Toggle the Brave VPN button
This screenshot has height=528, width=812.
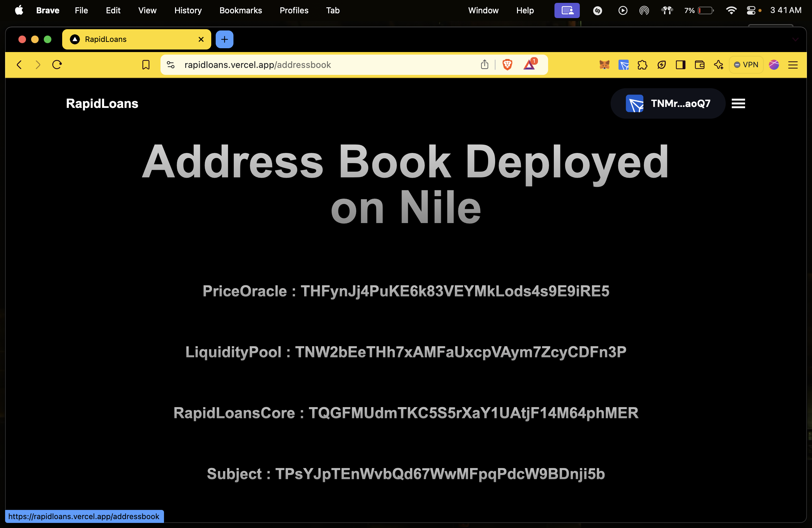tap(746, 64)
